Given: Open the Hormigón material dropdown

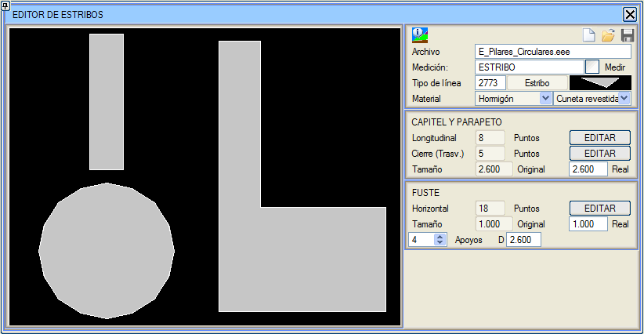Looking at the screenshot, I should tap(545, 98).
